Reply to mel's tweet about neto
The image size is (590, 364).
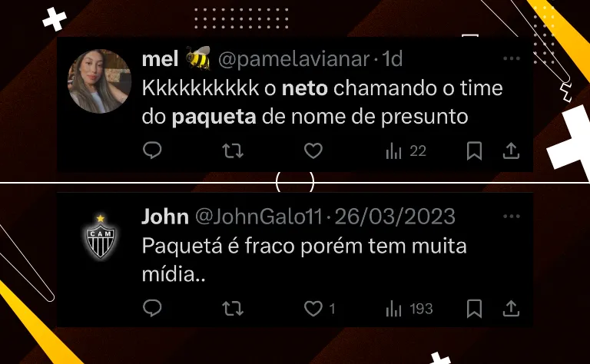[x=152, y=151]
